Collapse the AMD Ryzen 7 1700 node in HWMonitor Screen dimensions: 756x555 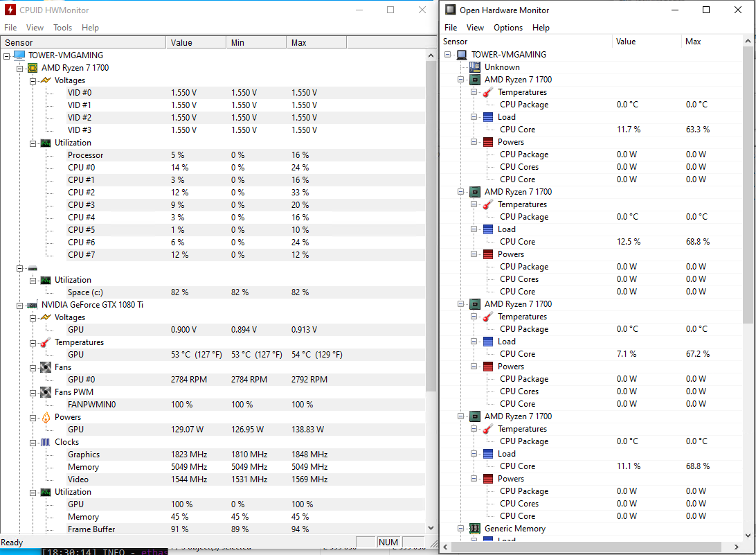(20, 69)
